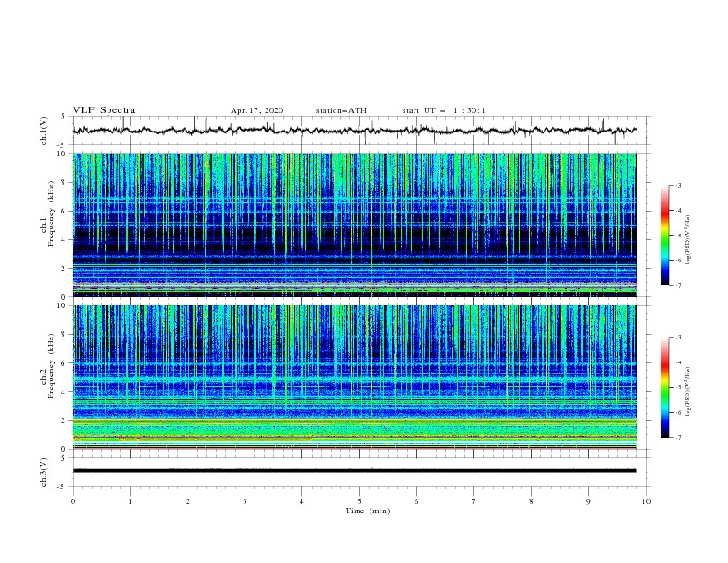The height and width of the screenshot is (563, 728).
Task: Click time axis tick label "9"
Action: point(588,501)
